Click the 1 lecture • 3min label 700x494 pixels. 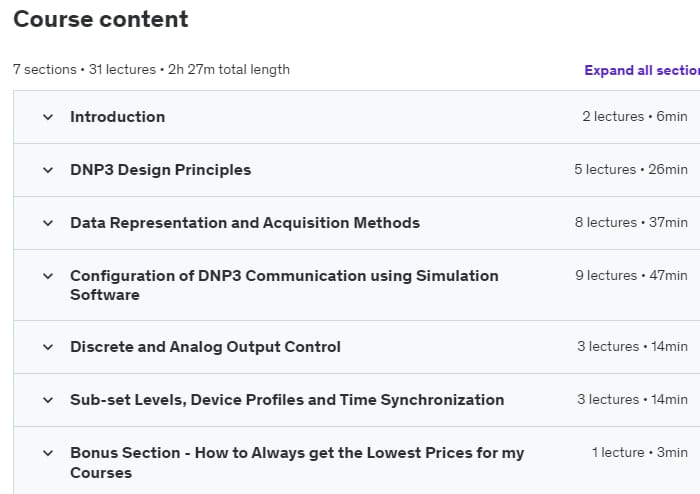(x=639, y=453)
